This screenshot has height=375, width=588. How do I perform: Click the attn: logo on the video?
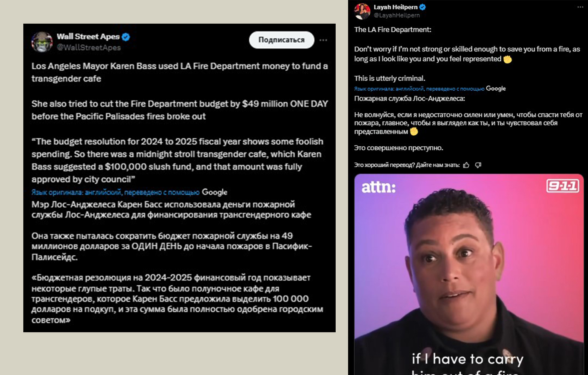pyautogui.click(x=378, y=187)
